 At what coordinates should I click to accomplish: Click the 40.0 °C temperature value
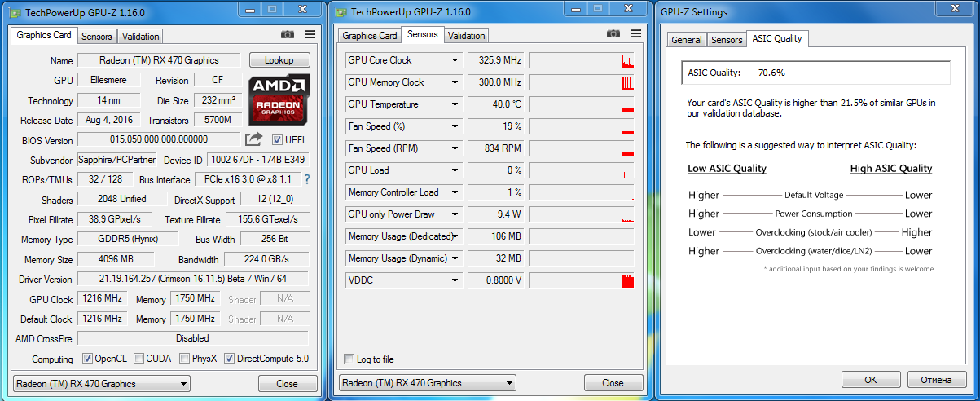pos(495,104)
